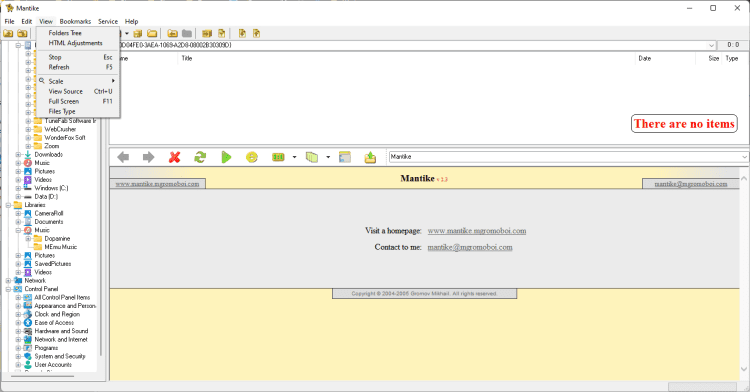Open the Bookmarks menu

[75, 22]
